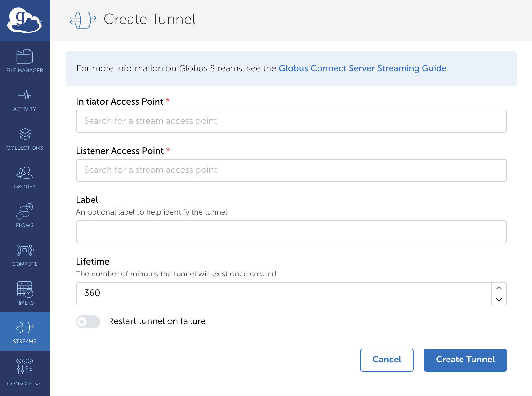Click the 'Lifetime' field label
This screenshot has width=532, height=396.
coord(93,262)
